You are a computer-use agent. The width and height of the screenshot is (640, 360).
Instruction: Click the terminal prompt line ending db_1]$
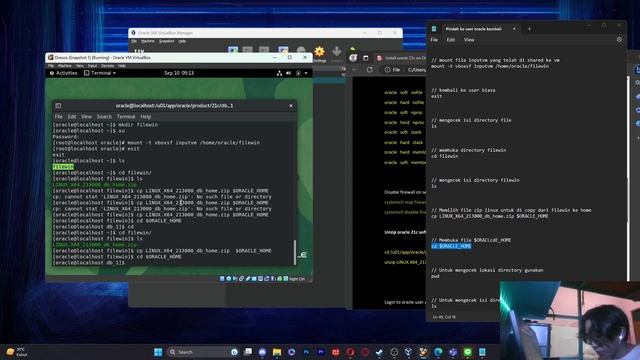(x=89, y=263)
